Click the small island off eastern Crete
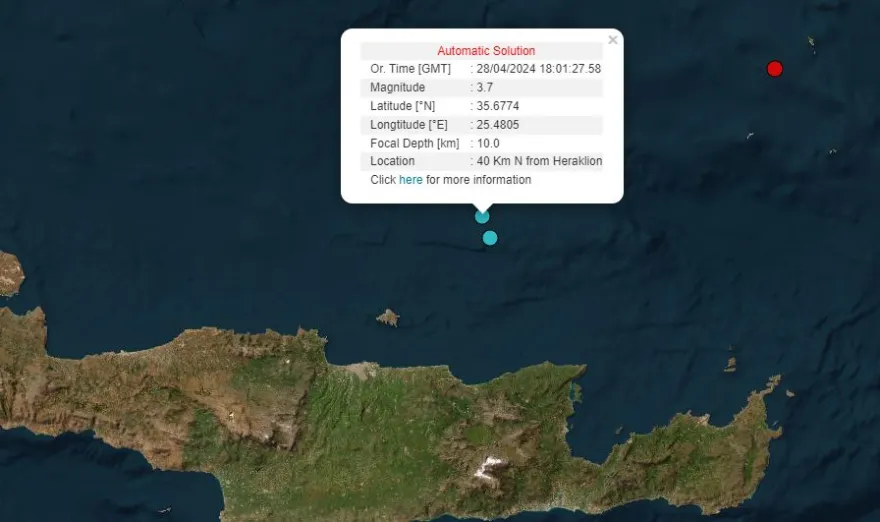880x522 pixels. click(x=730, y=364)
